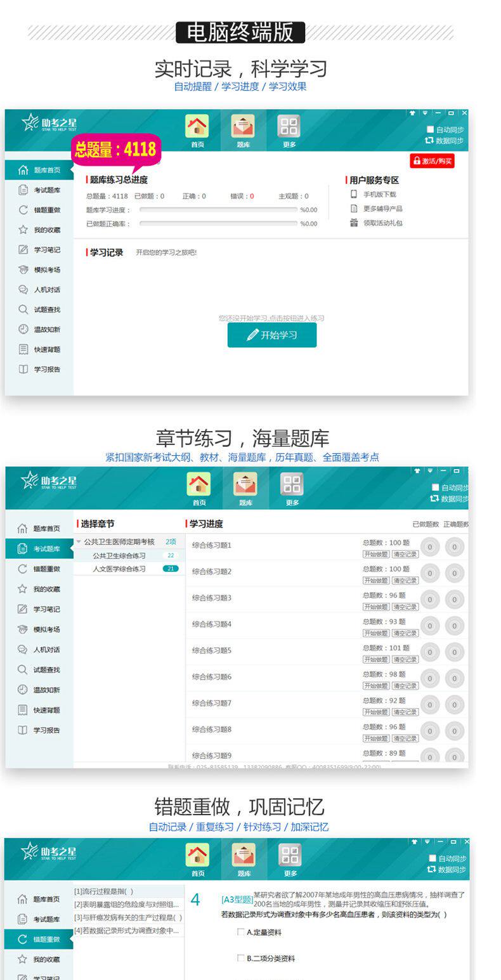The height and width of the screenshot is (980, 501).
Task: Open 快速背题 in the 题库练习总进度 window sidebar
Action: point(39,349)
